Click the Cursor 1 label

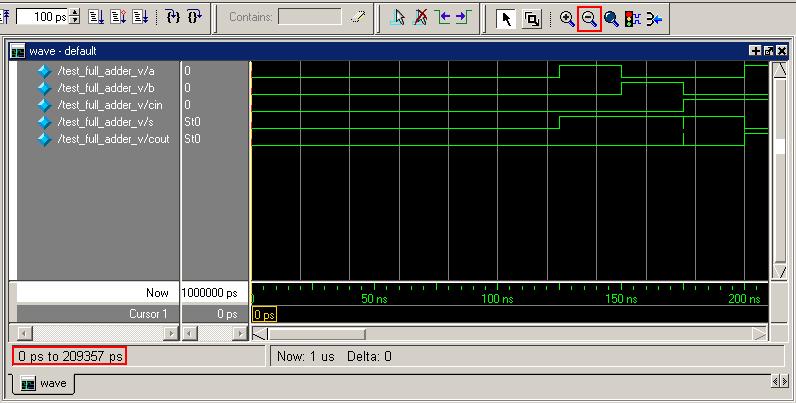click(x=148, y=314)
